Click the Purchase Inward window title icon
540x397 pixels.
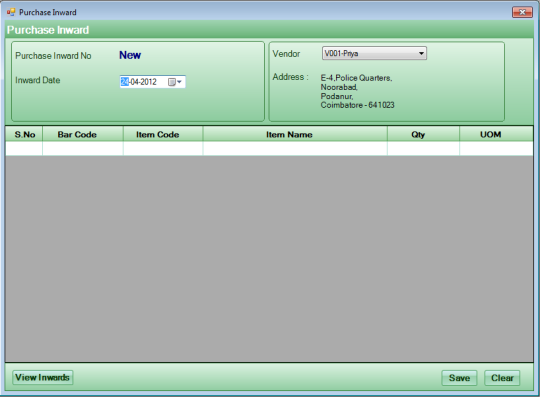point(11,12)
